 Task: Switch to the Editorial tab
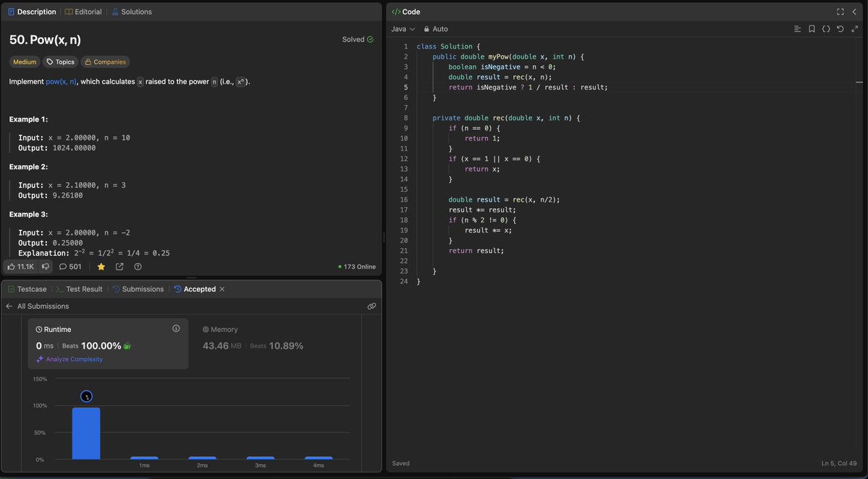click(83, 12)
